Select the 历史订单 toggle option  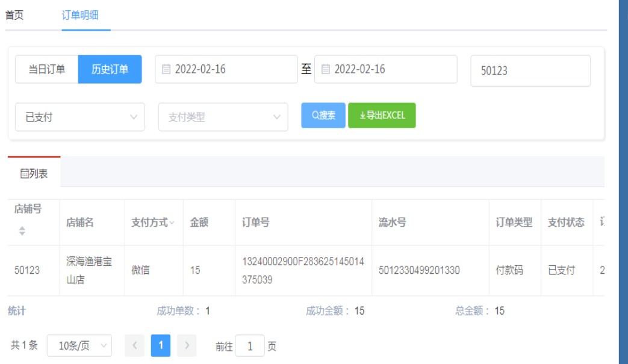[110, 69]
